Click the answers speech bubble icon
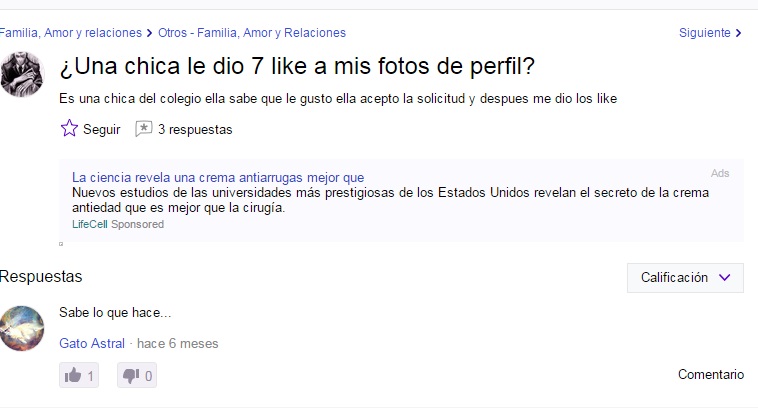758x410 pixels. tap(144, 129)
